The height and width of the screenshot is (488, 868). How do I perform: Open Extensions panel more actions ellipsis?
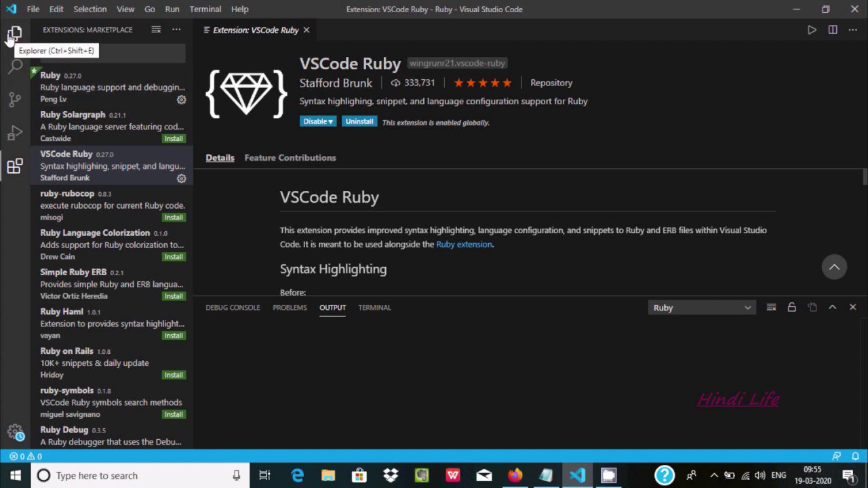[x=176, y=30]
